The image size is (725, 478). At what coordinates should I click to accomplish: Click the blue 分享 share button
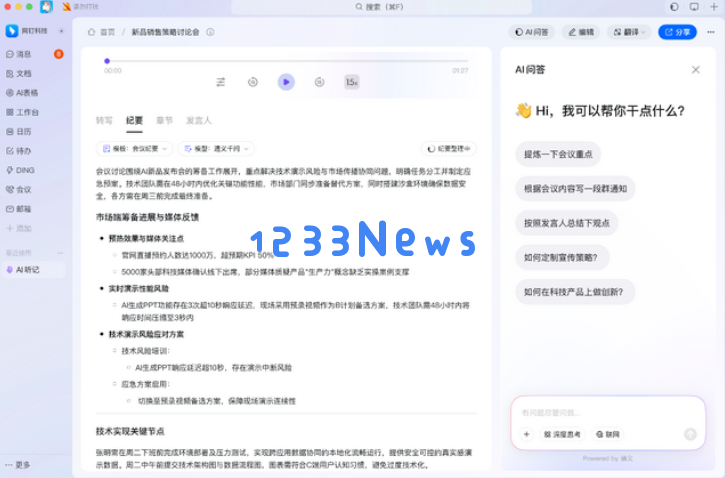pos(677,32)
